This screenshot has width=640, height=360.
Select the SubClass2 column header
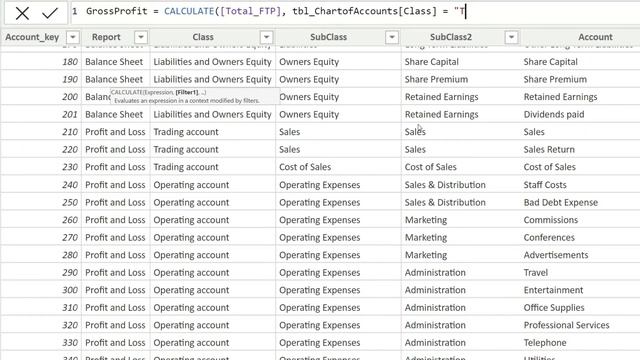(451, 37)
